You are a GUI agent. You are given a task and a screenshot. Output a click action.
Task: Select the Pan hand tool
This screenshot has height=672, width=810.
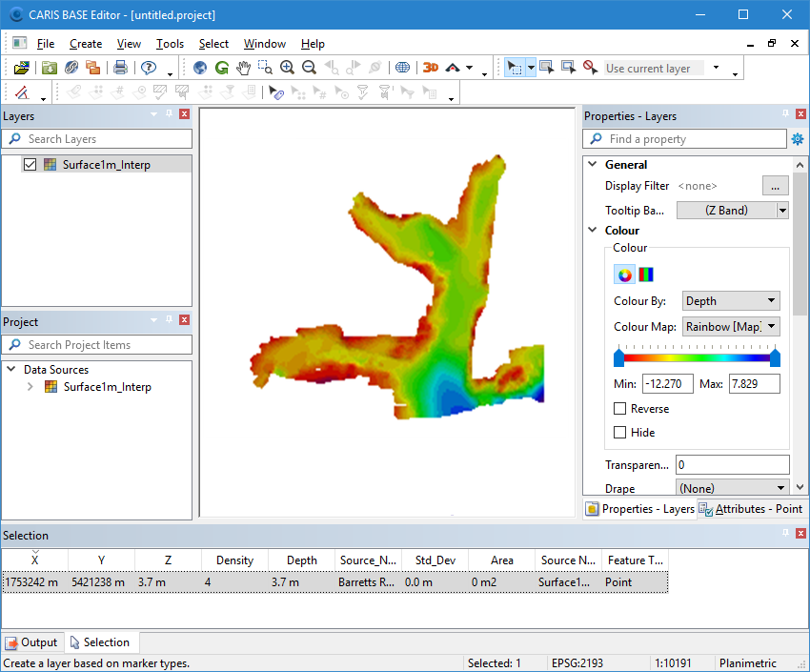(x=244, y=68)
